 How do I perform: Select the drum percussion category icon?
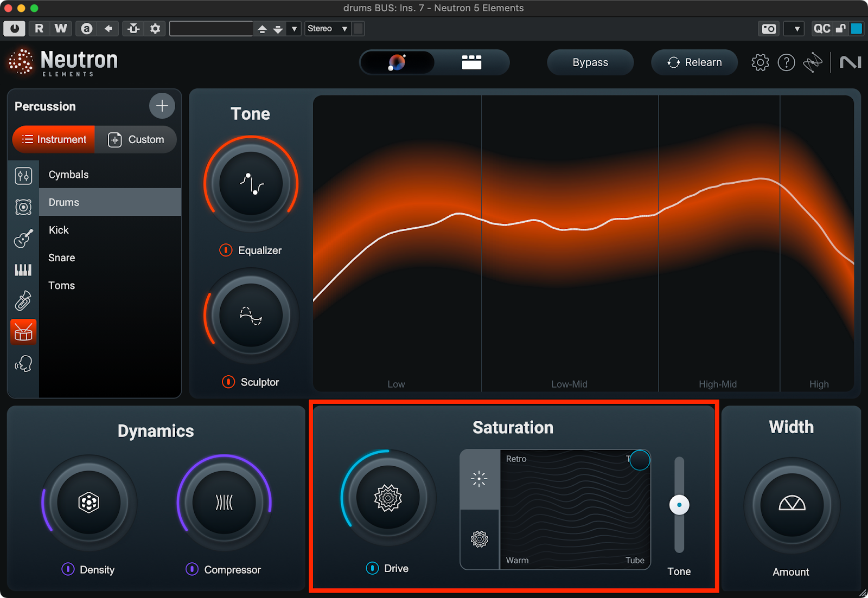[x=23, y=332]
